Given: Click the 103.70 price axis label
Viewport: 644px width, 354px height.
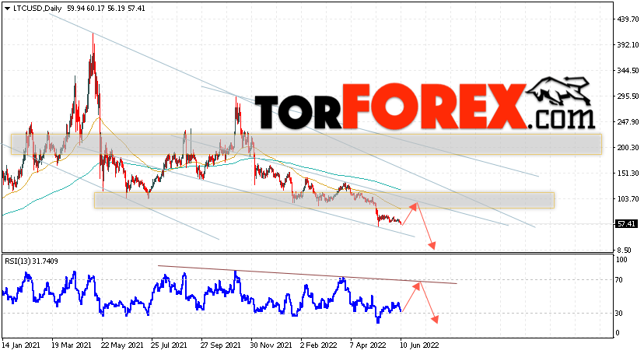Looking at the screenshot, I should [x=628, y=198].
